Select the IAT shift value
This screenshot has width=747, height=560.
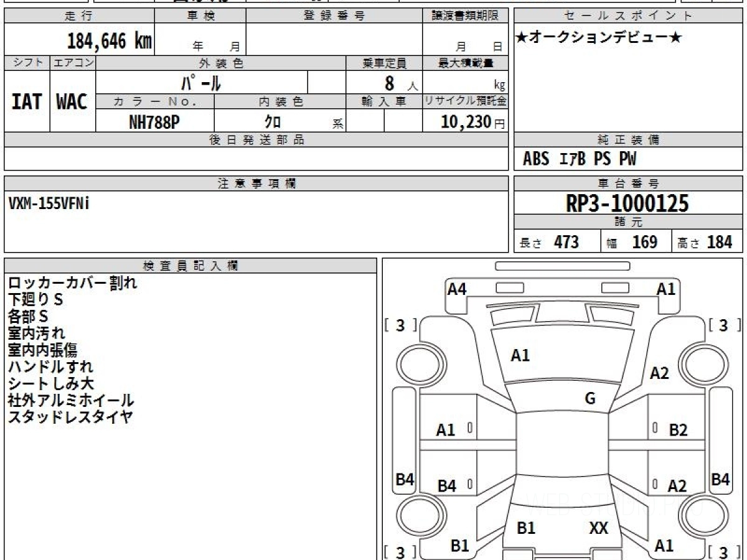tap(27, 101)
